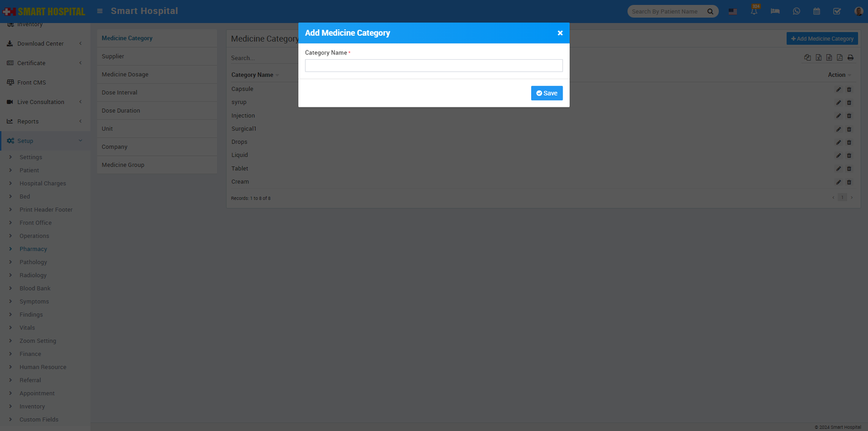Toggle the hamburger sidebar menu
Viewport: 868px width, 431px height.
tap(100, 11)
